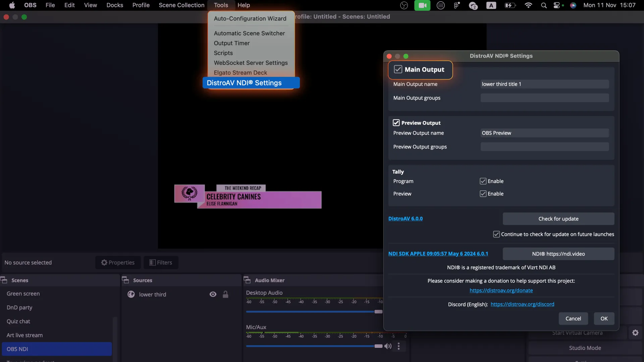Open the Help menu

(244, 5)
